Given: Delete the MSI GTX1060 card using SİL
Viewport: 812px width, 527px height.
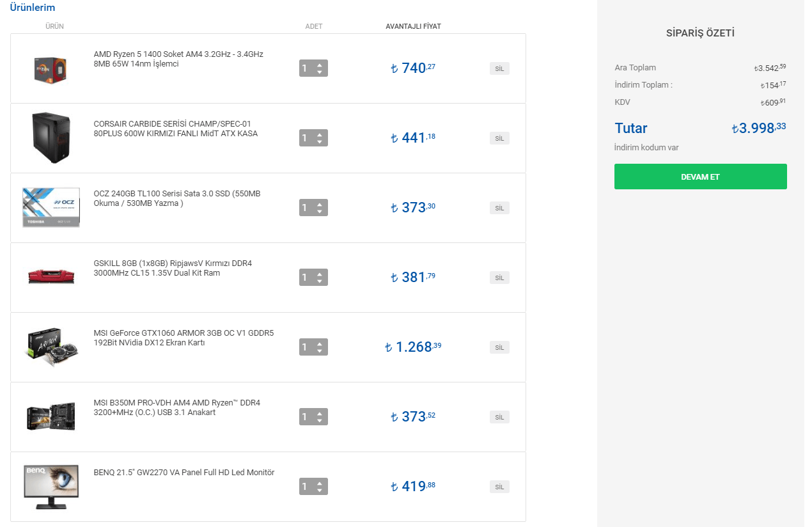Looking at the screenshot, I should 499,347.
